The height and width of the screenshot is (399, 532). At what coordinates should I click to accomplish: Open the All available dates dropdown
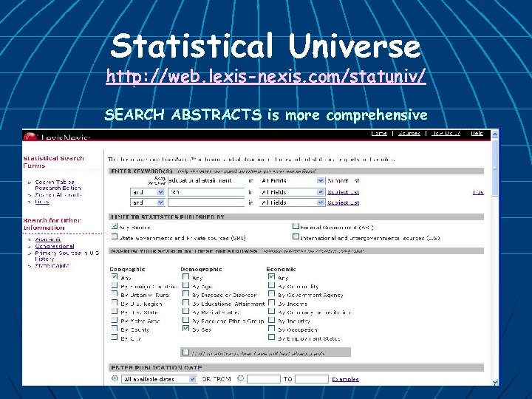[x=159, y=379]
